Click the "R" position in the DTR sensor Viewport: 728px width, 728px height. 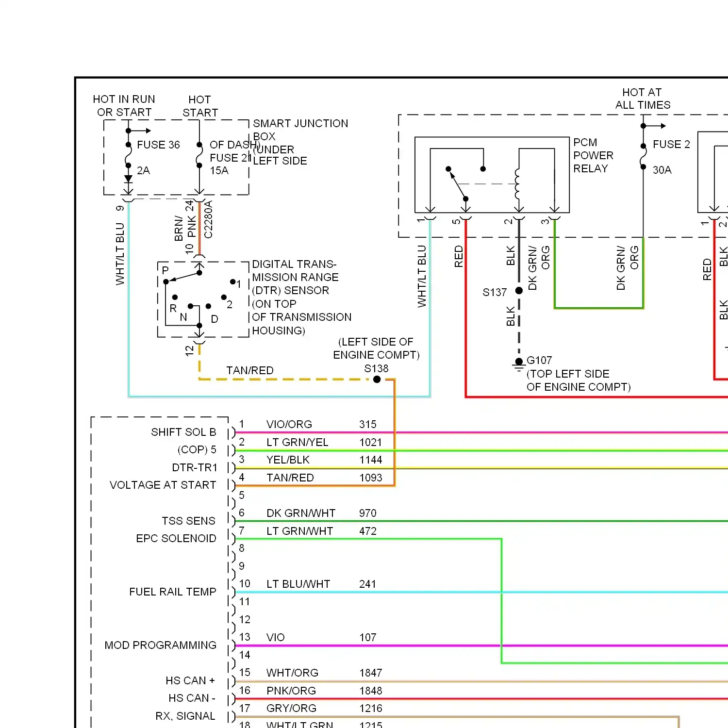[x=173, y=308]
